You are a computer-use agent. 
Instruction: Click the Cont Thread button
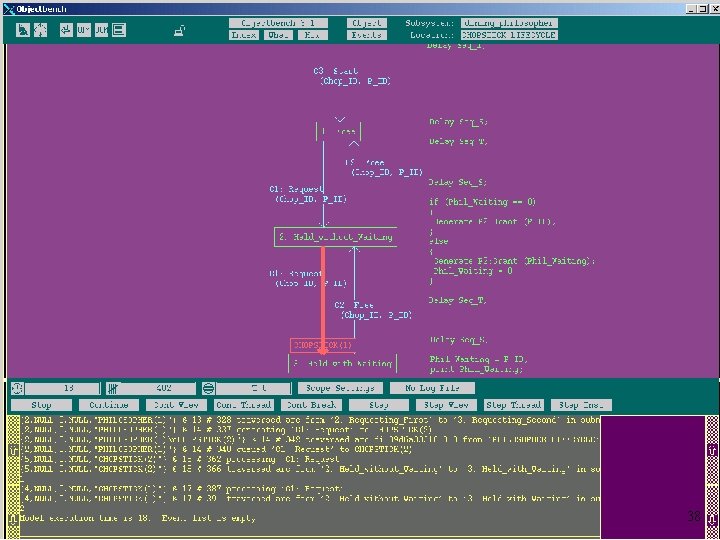coord(244,405)
